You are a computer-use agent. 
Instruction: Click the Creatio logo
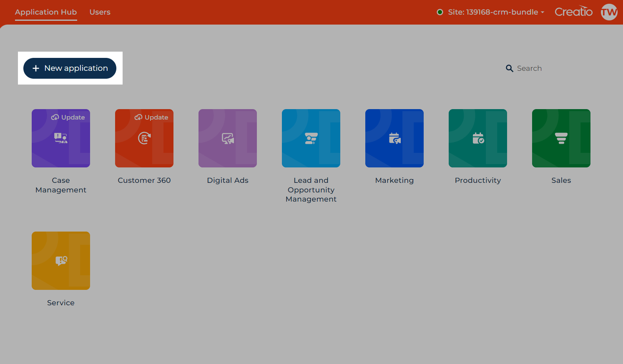573,12
